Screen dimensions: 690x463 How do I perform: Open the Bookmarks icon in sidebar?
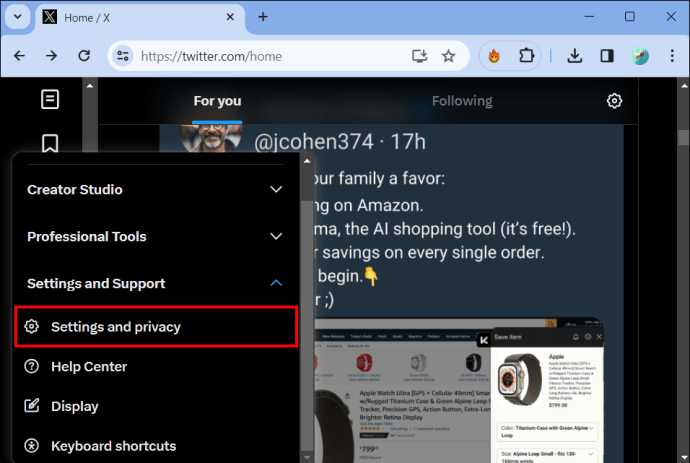[x=50, y=143]
